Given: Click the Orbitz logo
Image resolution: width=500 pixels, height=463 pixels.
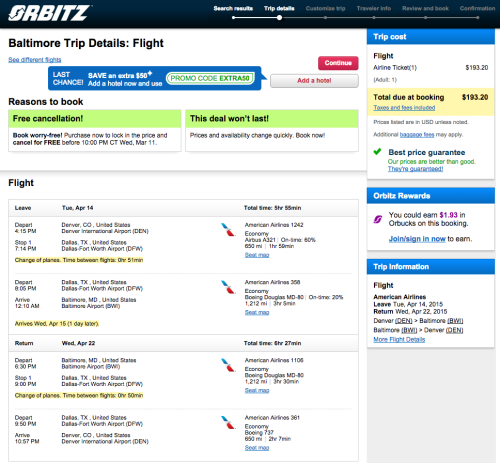Looking at the screenshot, I should pyautogui.click(x=49, y=13).
